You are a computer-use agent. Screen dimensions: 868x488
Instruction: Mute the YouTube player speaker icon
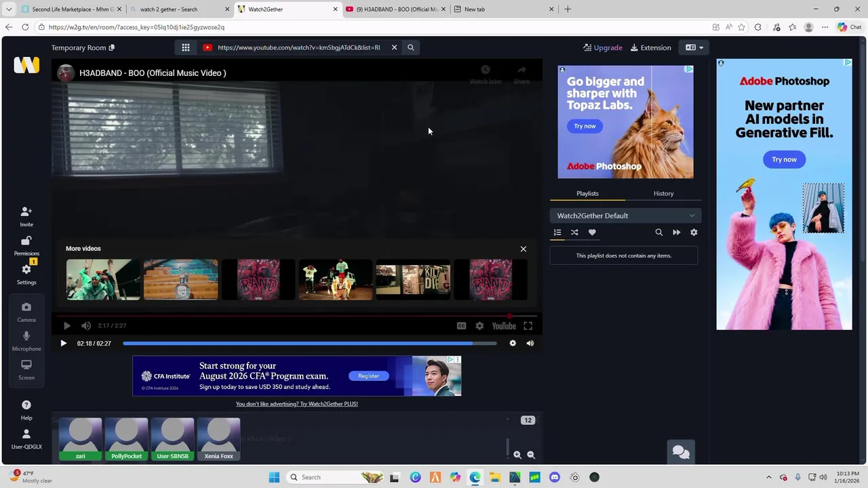86,326
